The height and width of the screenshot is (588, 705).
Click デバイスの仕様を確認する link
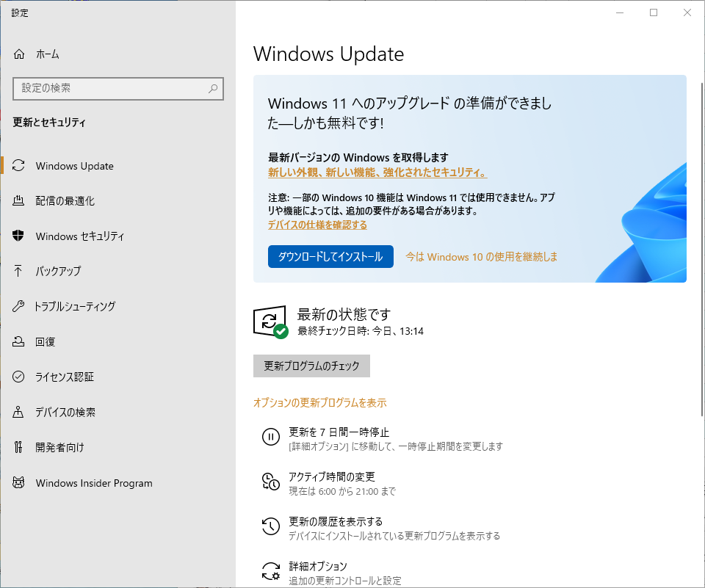point(317,225)
